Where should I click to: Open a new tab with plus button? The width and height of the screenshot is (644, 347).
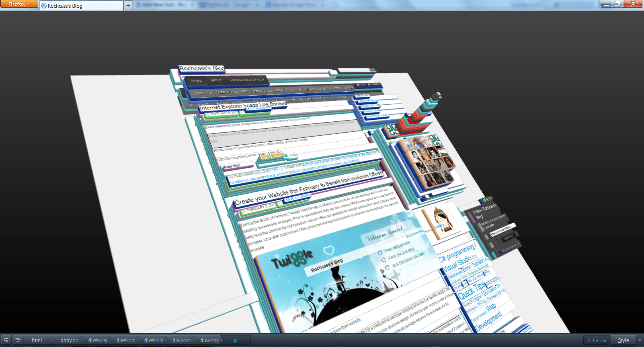coord(128,6)
